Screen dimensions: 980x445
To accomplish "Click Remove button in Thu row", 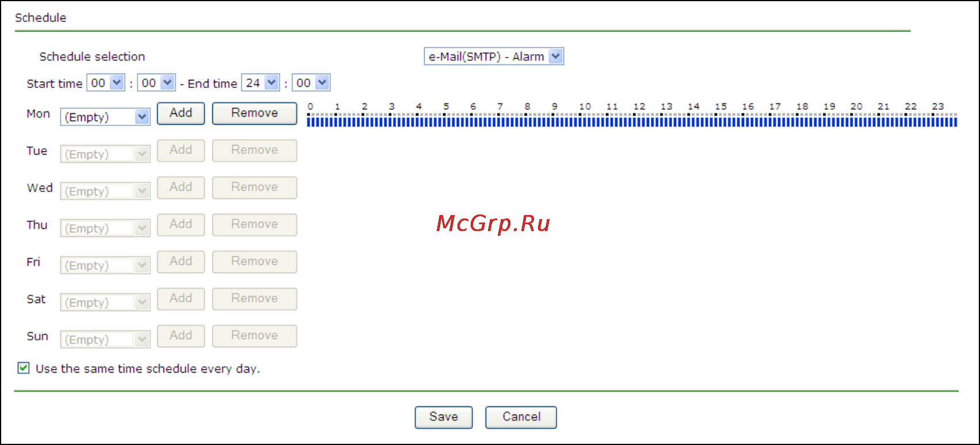I will point(254,224).
